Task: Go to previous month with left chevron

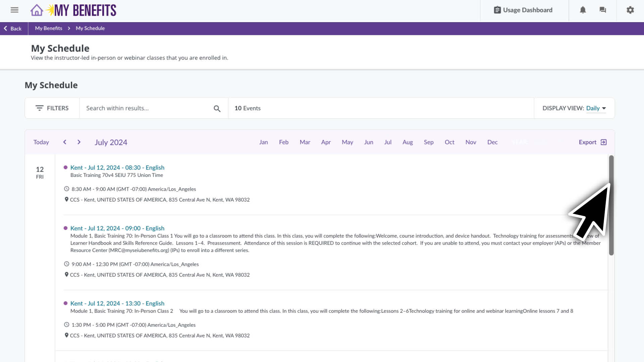Action: (65, 142)
